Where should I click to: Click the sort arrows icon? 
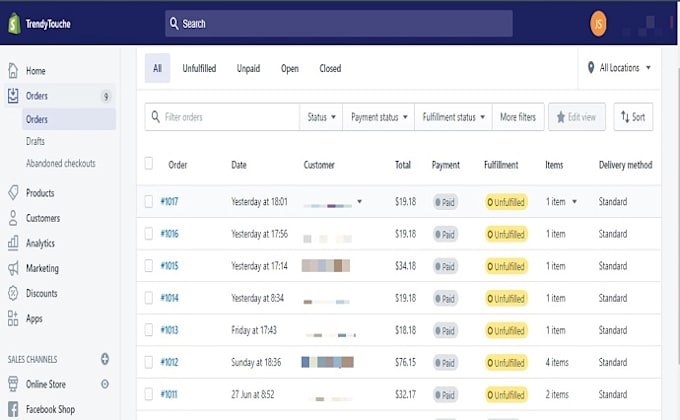625,117
